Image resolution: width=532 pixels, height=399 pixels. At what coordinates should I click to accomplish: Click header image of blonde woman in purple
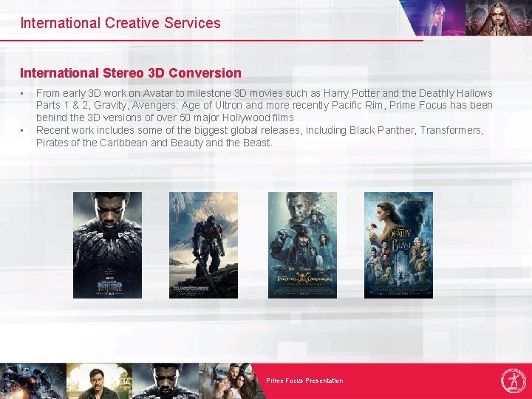436,18
